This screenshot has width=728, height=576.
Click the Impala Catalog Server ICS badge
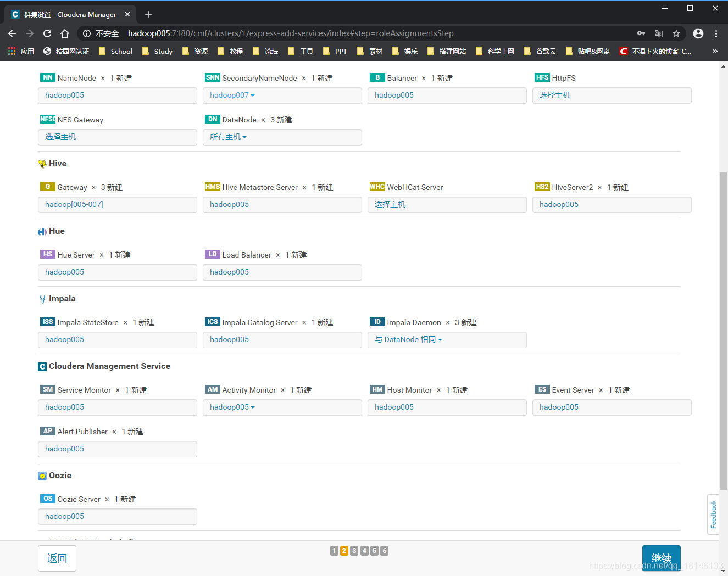[x=213, y=322]
